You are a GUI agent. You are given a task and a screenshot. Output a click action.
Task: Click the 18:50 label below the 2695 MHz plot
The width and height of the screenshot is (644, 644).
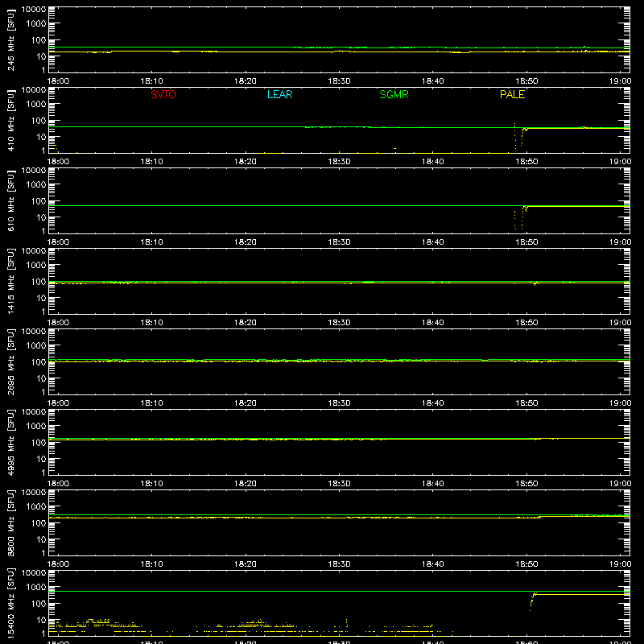(526, 403)
